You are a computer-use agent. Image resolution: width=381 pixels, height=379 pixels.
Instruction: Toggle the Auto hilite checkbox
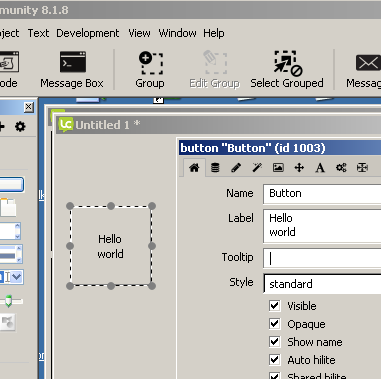275,360
